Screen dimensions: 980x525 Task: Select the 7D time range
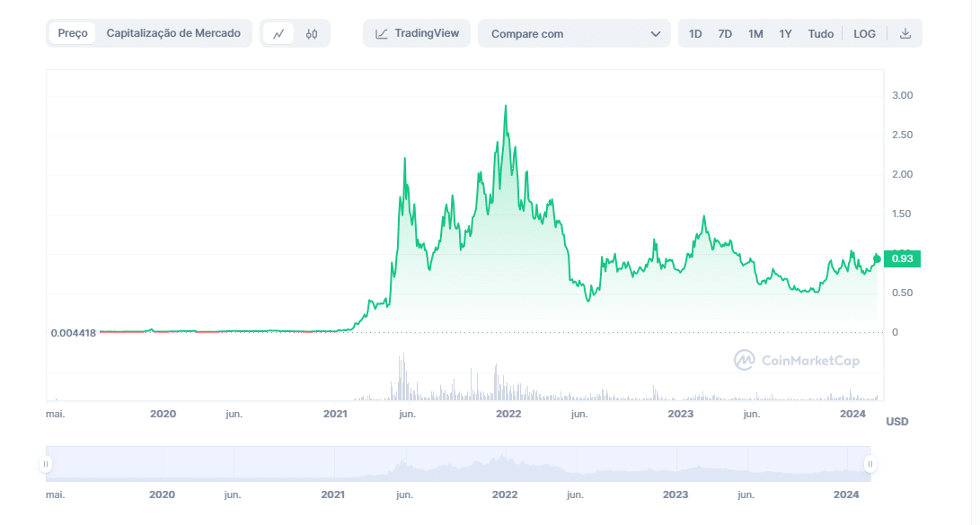tap(725, 34)
